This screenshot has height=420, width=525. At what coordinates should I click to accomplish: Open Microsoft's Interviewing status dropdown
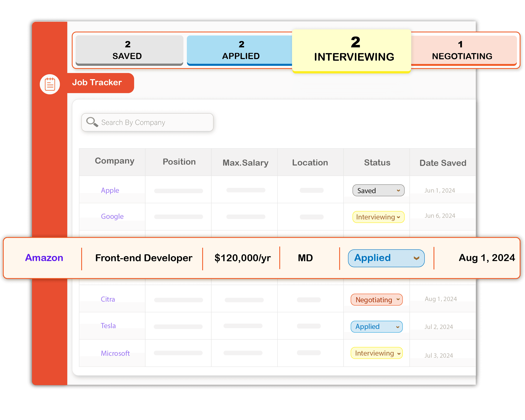click(377, 353)
